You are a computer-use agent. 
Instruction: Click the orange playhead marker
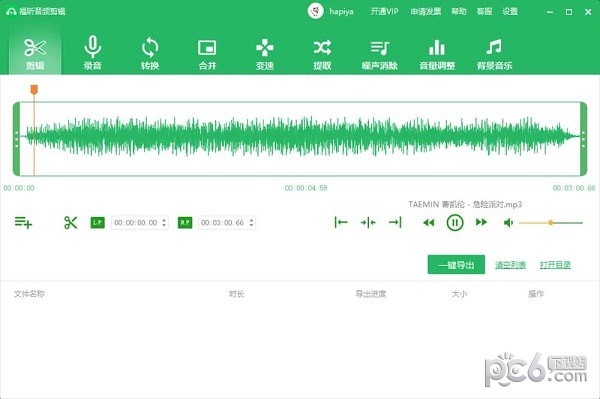tap(34, 90)
